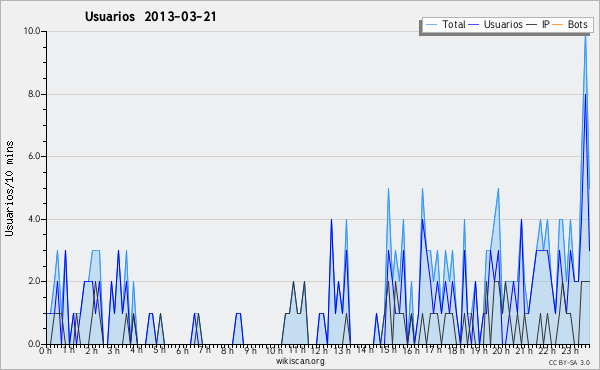Click the '10.0' y-axis value
600x370 pixels.
[x=32, y=31]
